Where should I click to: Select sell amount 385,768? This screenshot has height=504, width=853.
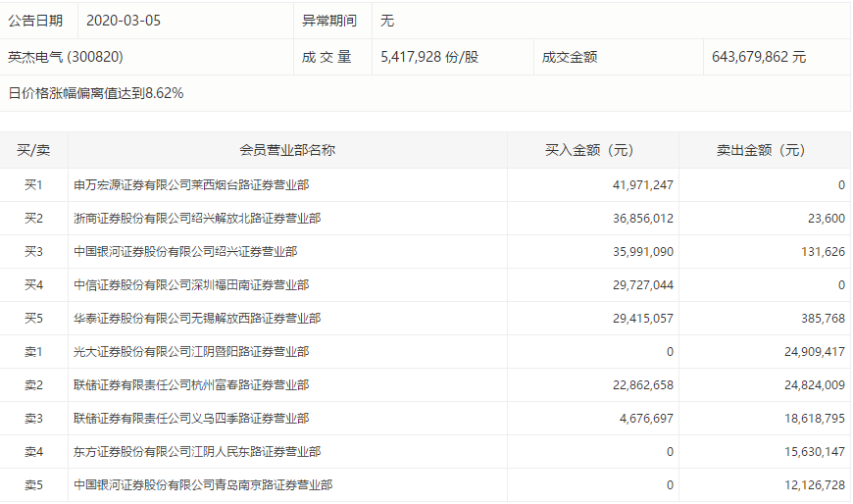pos(823,319)
